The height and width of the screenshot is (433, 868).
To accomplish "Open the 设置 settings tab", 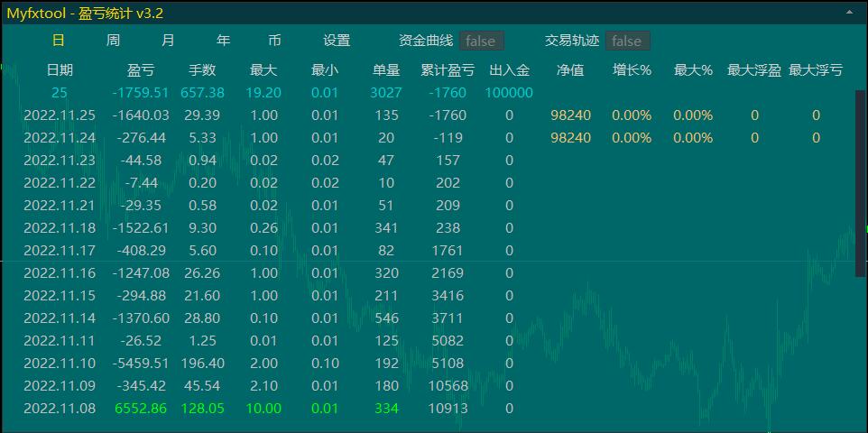I will tap(337, 41).
